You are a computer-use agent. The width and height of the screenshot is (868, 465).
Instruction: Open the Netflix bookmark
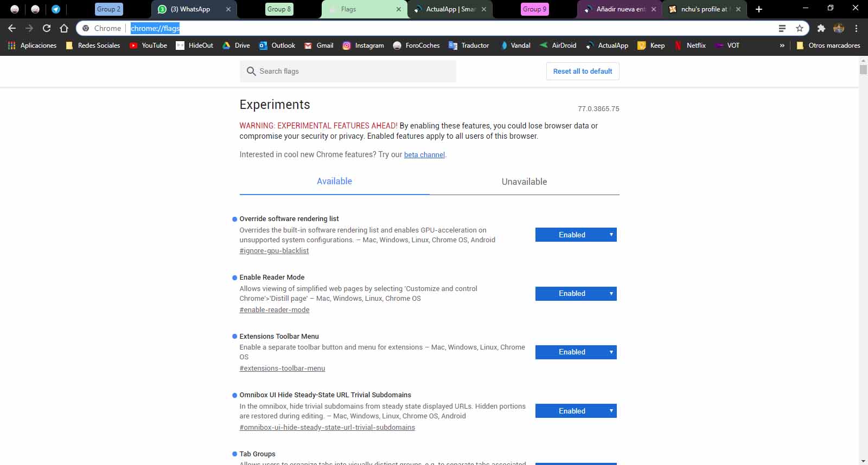tap(690, 46)
